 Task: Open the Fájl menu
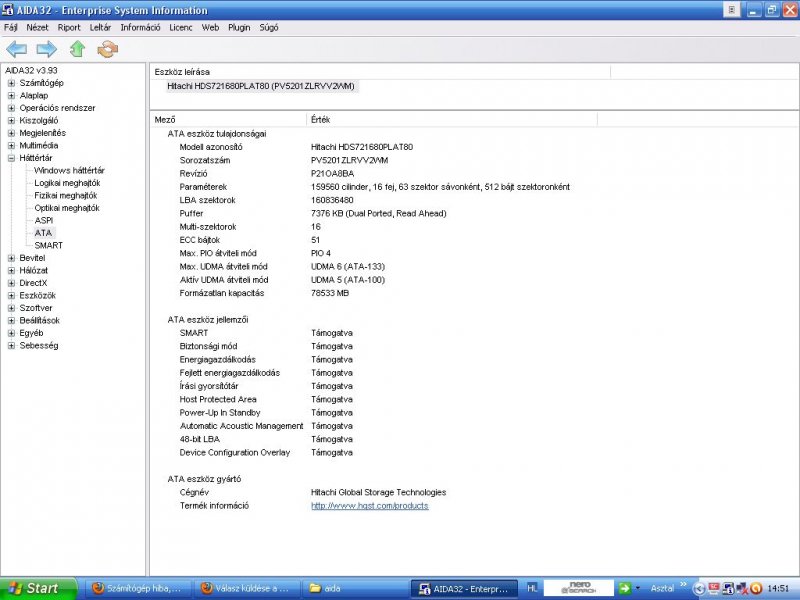pos(11,28)
